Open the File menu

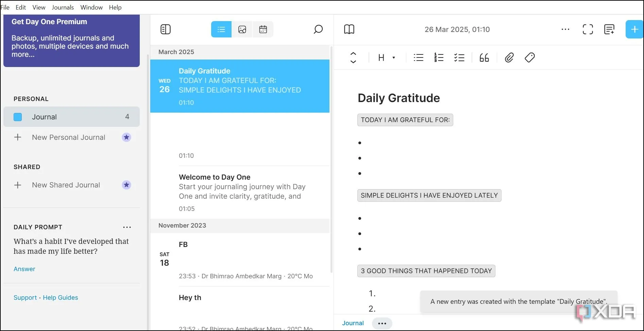pyautogui.click(x=5, y=7)
